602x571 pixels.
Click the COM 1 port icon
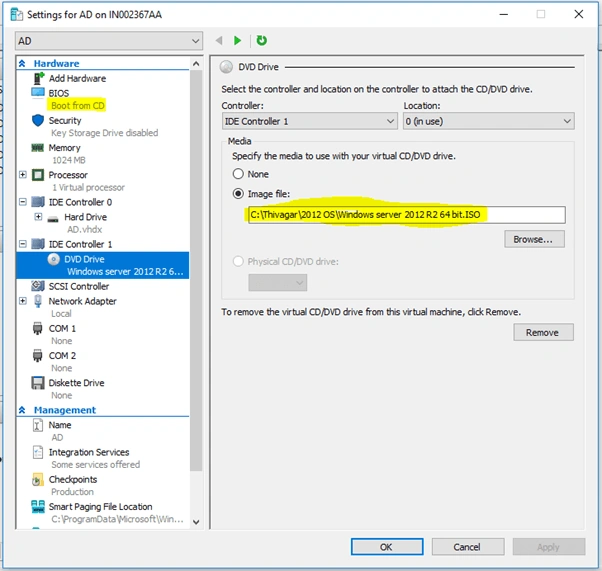(x=38, y=329)
